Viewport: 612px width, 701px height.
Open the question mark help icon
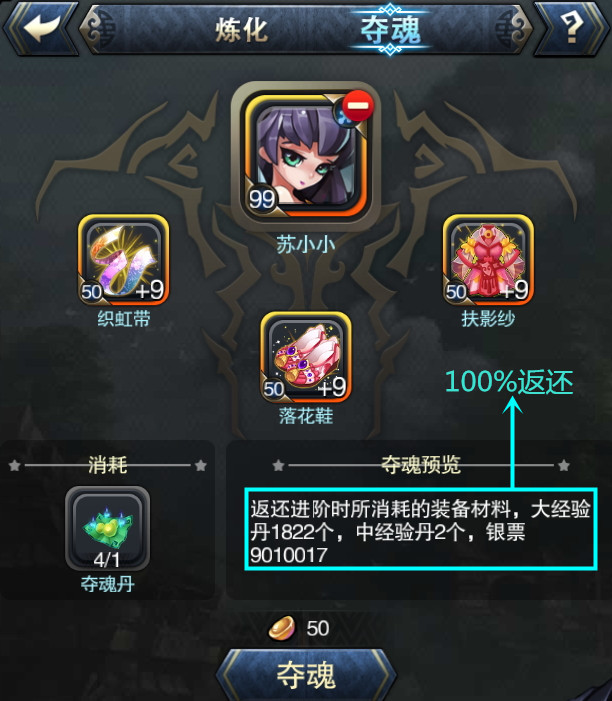point(572,28)
